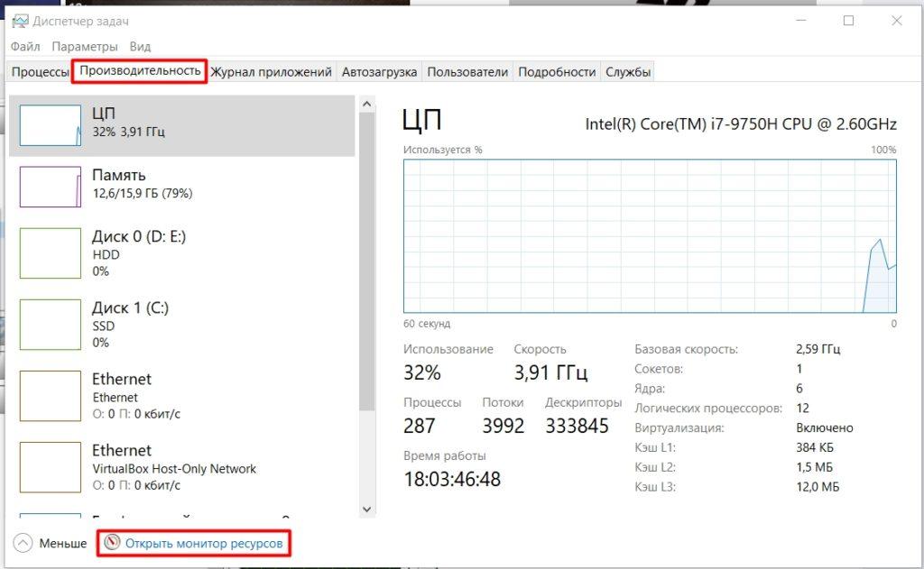Maximize the Диспетчер задач window
Image resolution: width=924 pixels, height=569 pixels.
pyautogui.click(x=848, y=21)
